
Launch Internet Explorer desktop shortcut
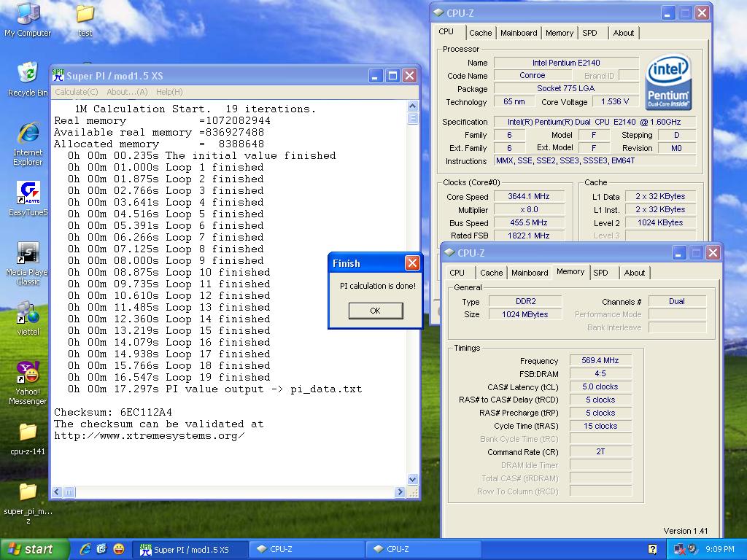coord(28,144)
